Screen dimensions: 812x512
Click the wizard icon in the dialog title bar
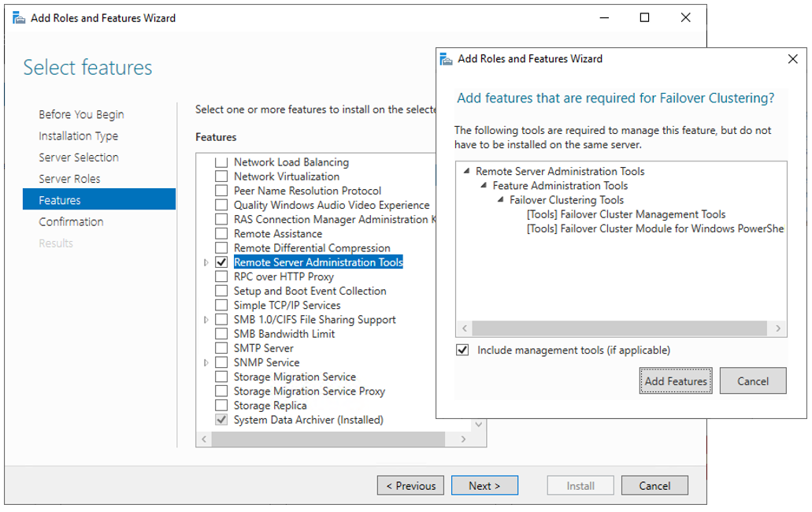click(x=447, y=59)
